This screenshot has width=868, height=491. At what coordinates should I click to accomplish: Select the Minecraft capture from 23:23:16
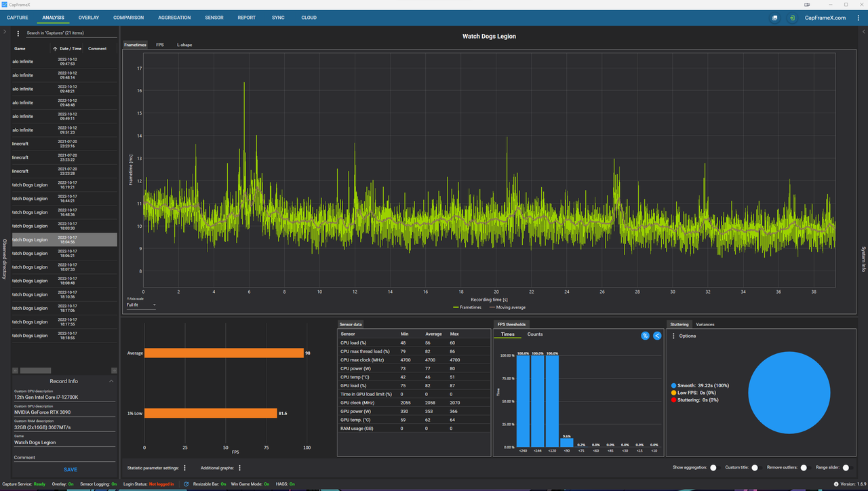click(x=64, y=144)
